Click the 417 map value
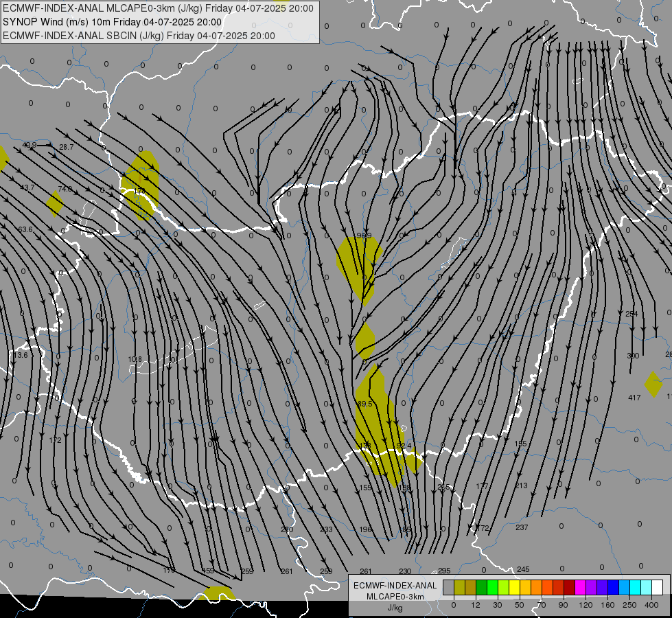The height and width of the screenshot is (618, 672). tap(634, 398)
